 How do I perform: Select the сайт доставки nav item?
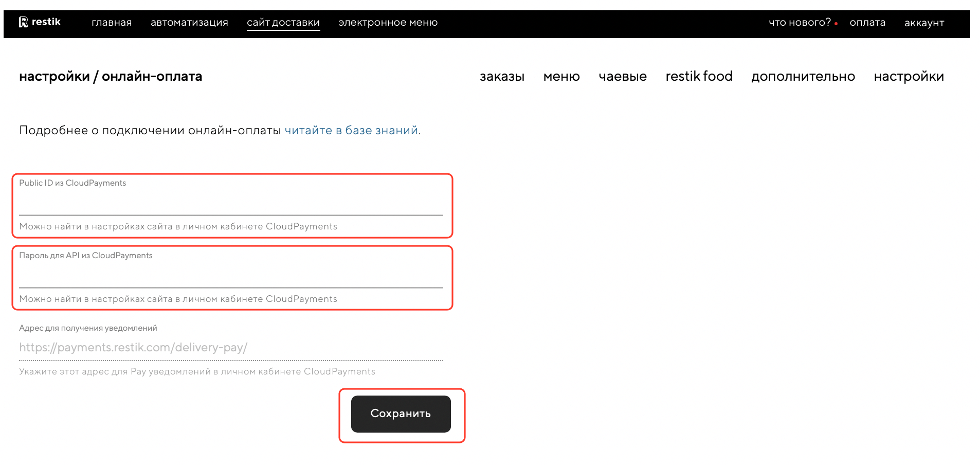(283, 23)
